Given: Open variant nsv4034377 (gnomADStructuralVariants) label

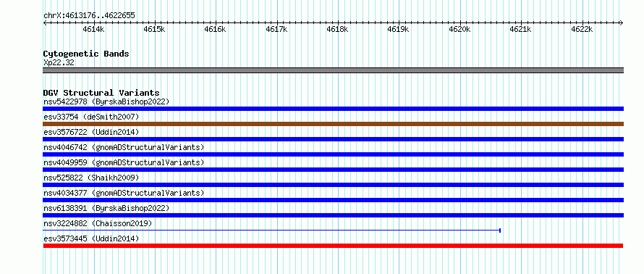Looking at the screenshot, I should (124, 193).
